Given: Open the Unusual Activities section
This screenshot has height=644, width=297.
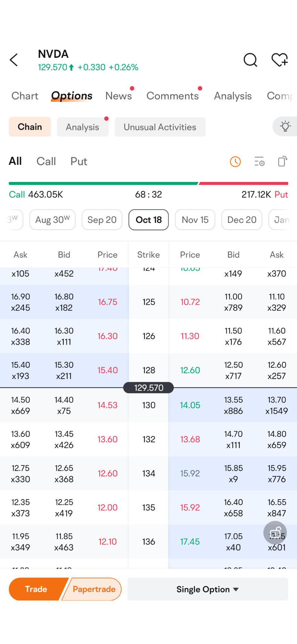Looking at the screenshot, I should coord(160,127).
